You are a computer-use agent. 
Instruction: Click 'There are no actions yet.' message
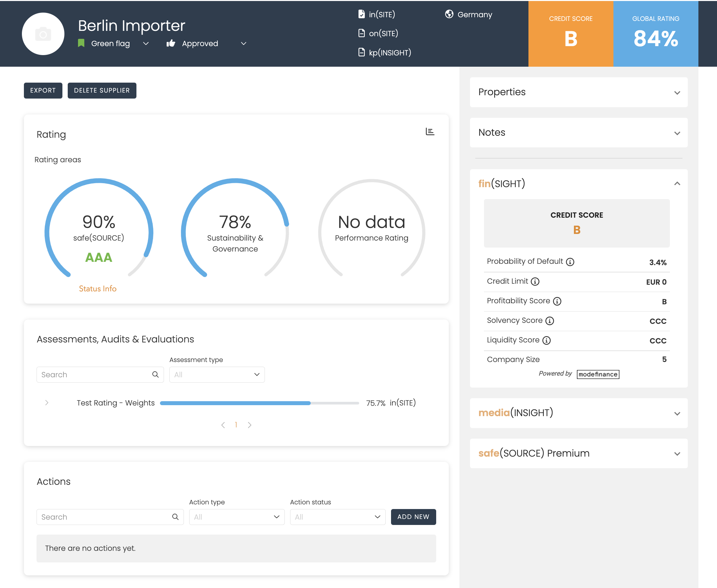[90, 548]
